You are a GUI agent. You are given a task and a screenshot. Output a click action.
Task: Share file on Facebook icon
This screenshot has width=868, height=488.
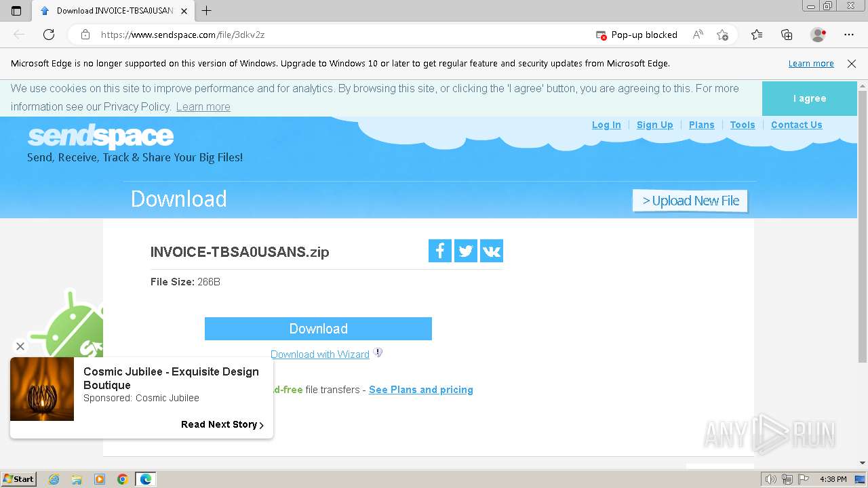pos(440,251)
